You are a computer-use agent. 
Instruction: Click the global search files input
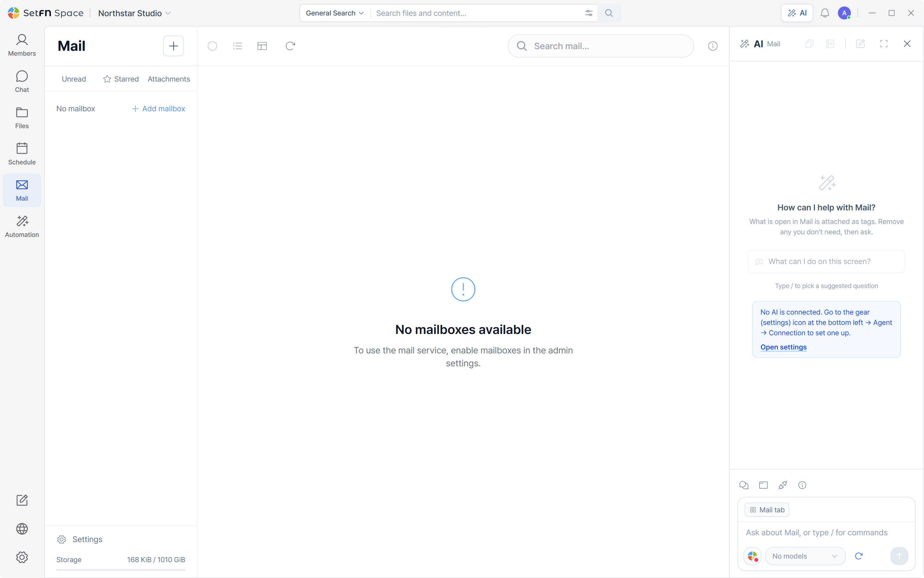point(476,13)
